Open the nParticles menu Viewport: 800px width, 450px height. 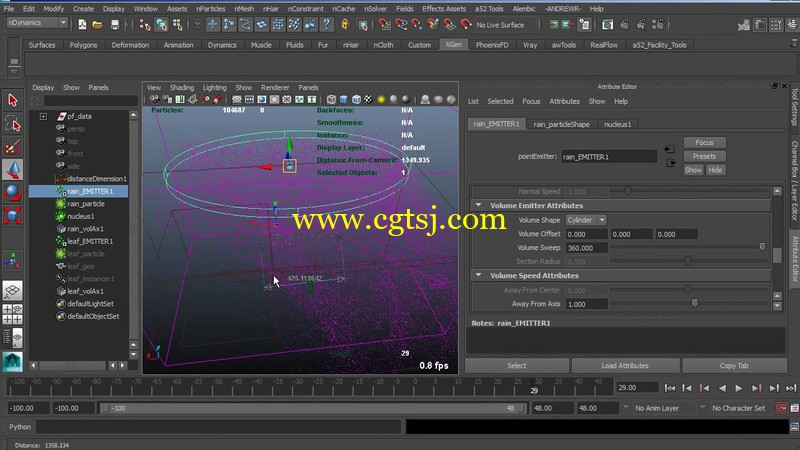click(x=210, y=9)
